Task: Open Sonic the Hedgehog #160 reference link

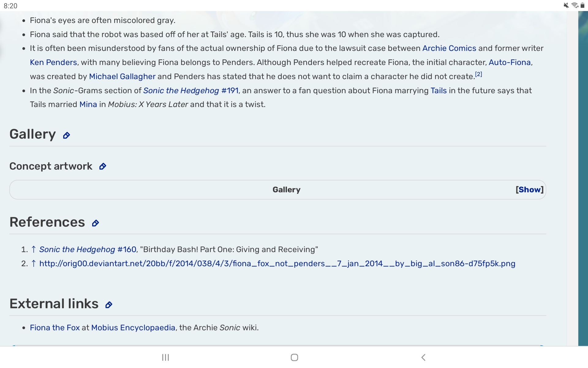Action: click(88, 249)
